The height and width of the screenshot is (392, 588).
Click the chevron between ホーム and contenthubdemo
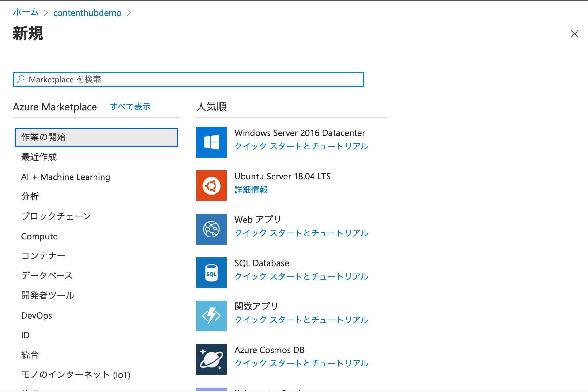coord(46,13)
